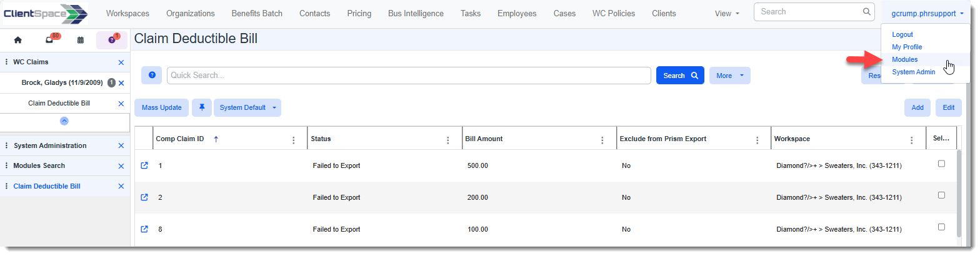Click the pin icon beside Mass Update
980x256 pixels.
201,107
